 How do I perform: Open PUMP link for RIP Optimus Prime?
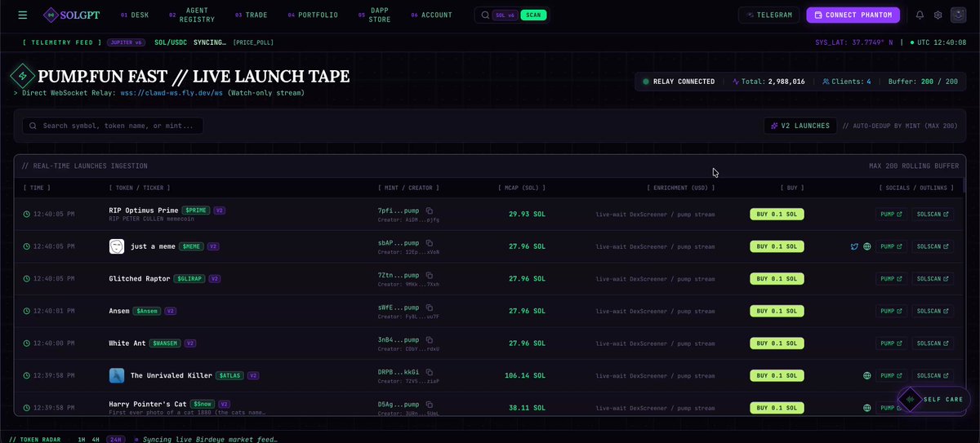pos(892,214)
